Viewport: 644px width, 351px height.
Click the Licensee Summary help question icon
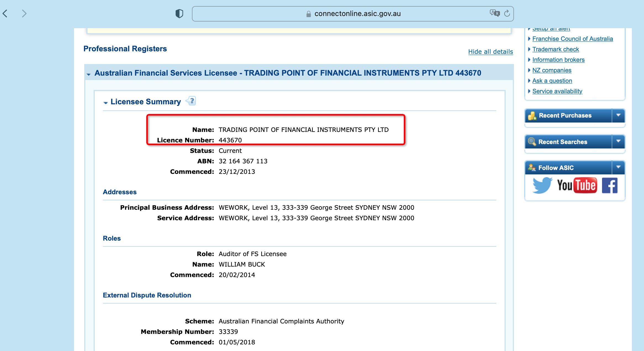[191, 101]
